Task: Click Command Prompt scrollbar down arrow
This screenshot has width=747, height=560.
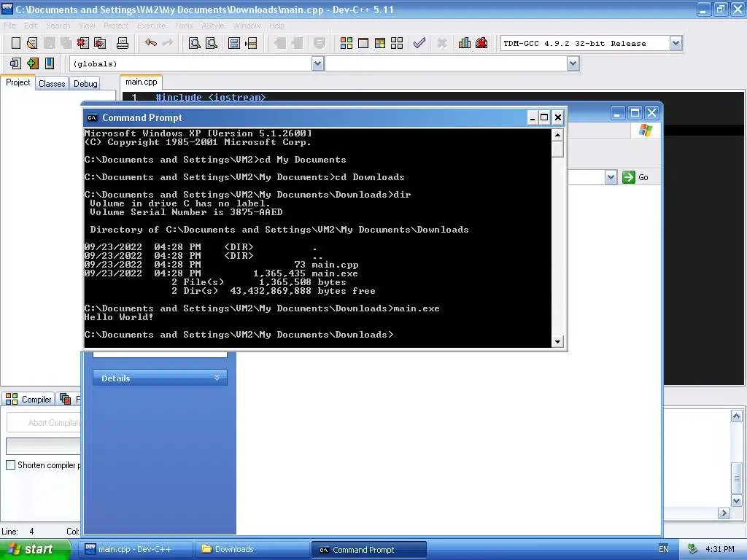Action: coord(557,341)
